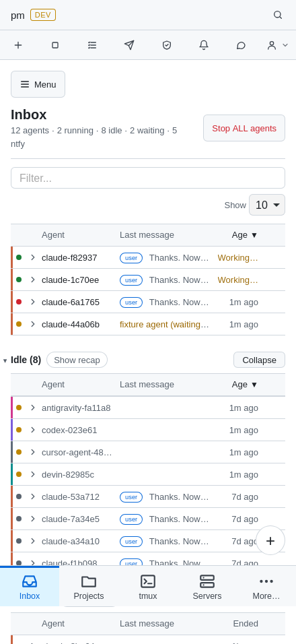
Task: Click gray status dot of claude-53a712
Action: (19, 496)
